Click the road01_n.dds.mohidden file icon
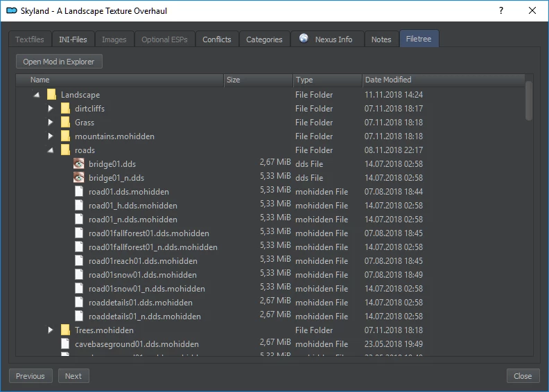This screenshot has height=392, width=549. click(x=79, y=220)
